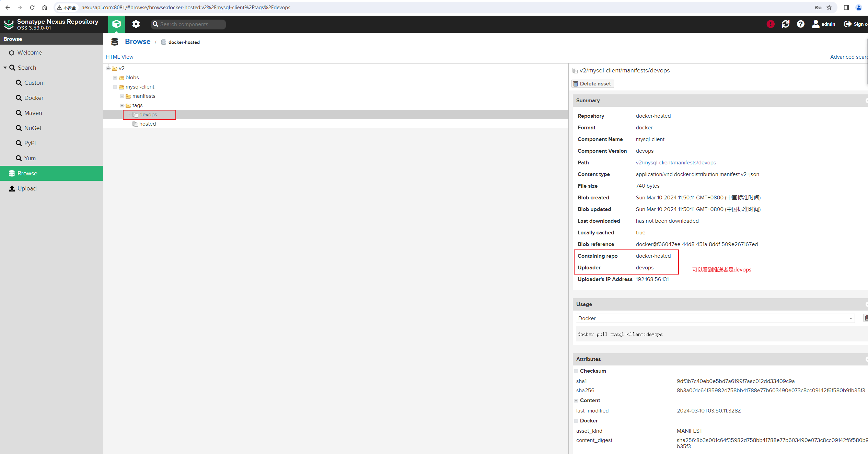868x454 pixels.
Task: Click the Usage panel header
Action: tap(720, 304)
